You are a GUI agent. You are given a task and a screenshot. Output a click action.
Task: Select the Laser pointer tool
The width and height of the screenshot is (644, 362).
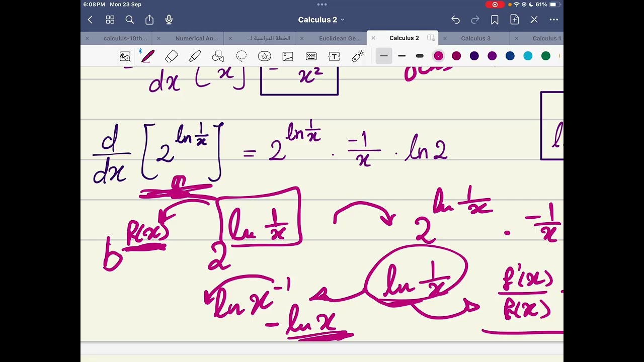tap(358, 56)
